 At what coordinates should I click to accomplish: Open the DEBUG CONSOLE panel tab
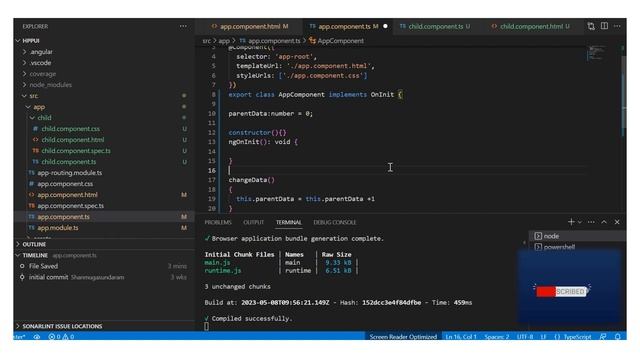[x=335, y=222]
